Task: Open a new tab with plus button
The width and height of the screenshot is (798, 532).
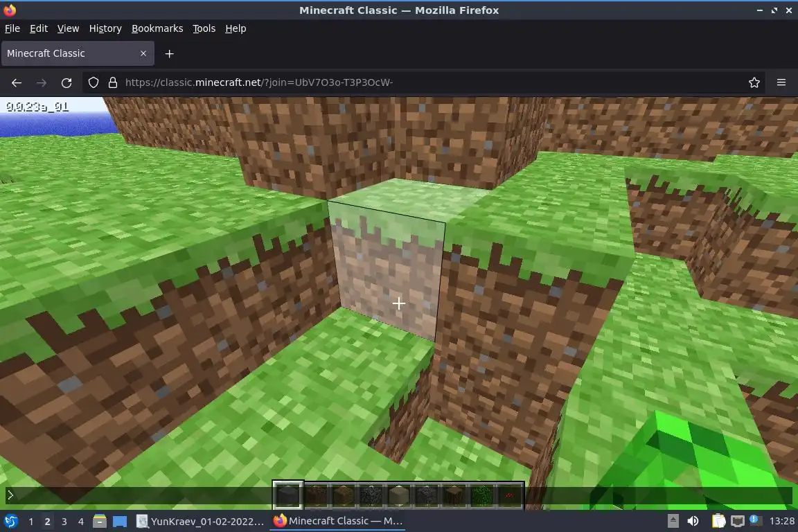Action: (170, 53)
